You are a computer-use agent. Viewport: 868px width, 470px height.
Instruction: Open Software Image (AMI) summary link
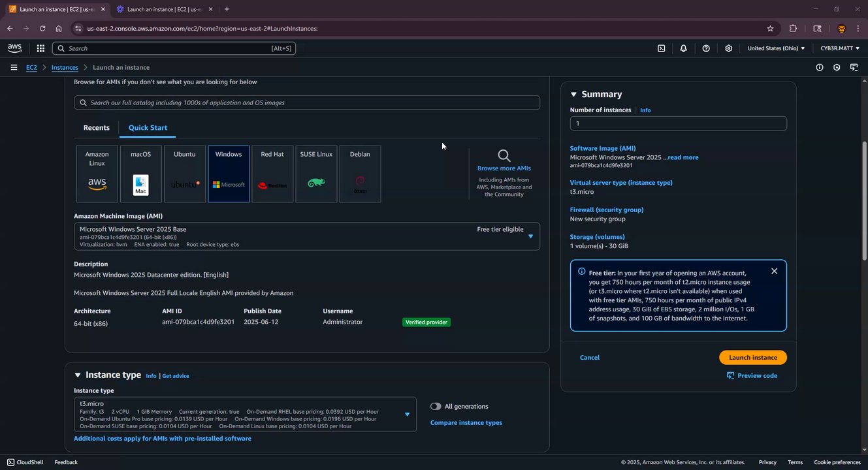(603, 148)
